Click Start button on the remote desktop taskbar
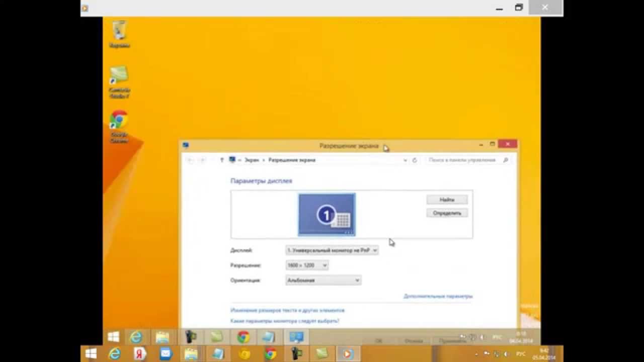The height and width of the screenshot is (362, 644). (x=113, y=337)
